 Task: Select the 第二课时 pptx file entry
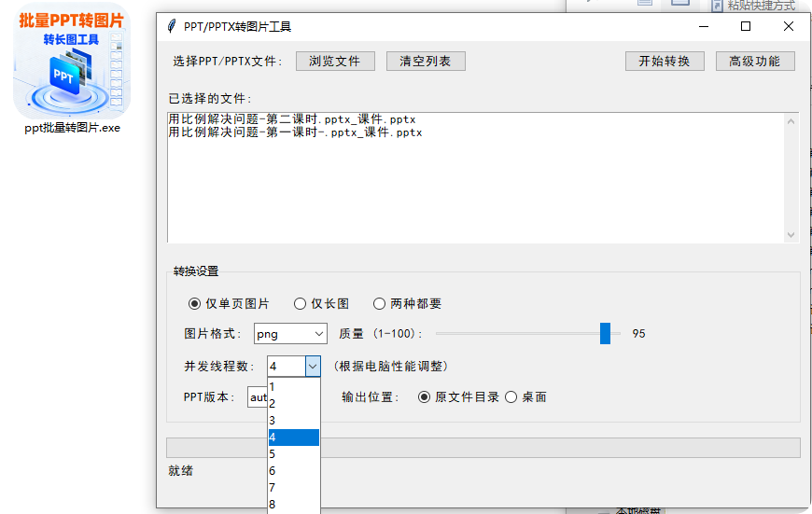[x=292, y=120]
